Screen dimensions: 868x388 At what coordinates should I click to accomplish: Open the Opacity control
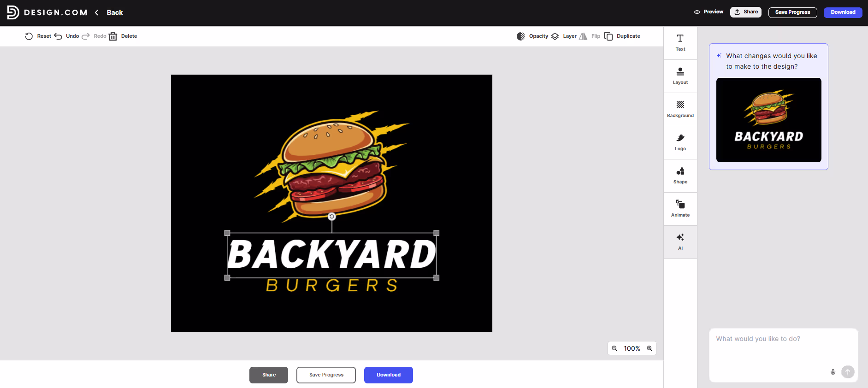[532, 36]
